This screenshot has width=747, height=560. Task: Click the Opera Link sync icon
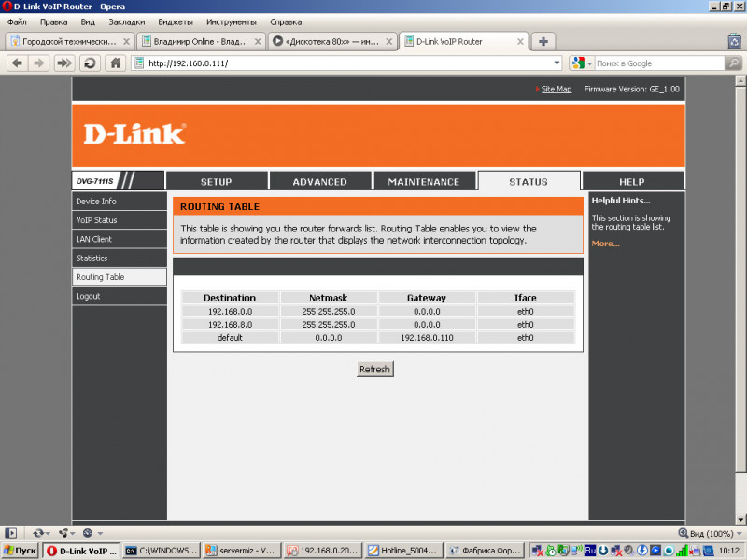(38, 533)
